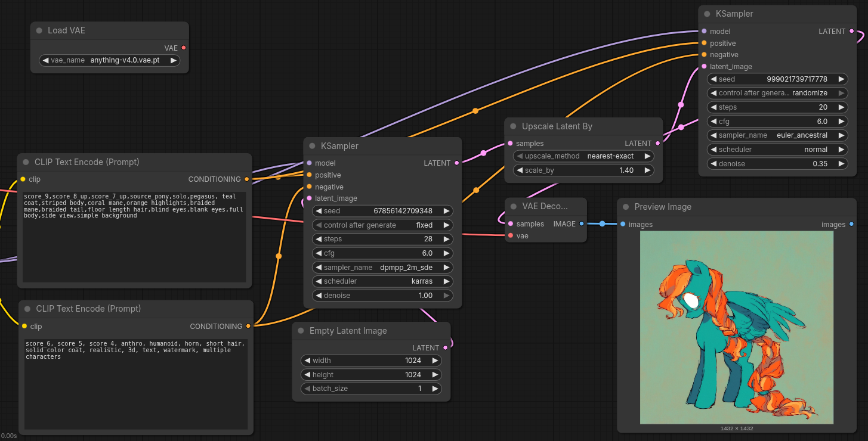Collapse the VAE Decode node

pyautogui.click(x=513, y=206)
